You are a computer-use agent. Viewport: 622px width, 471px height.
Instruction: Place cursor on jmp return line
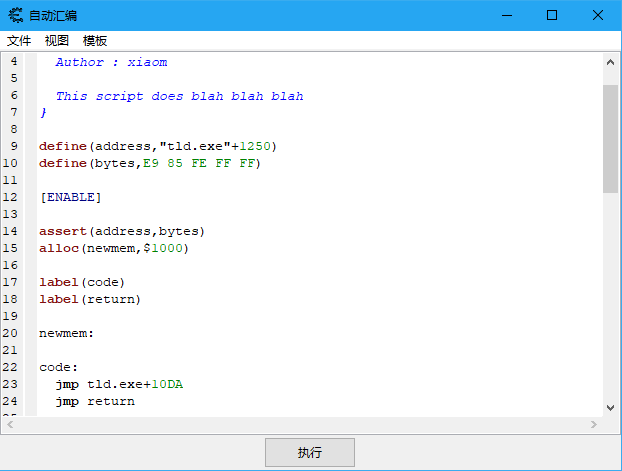click(95, 401)
